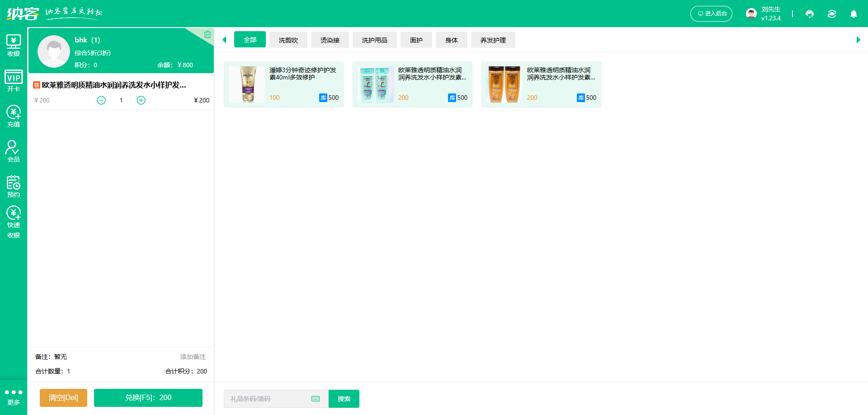Click the 搜索 search button
868x415 pixels.
[x=344, y=399]
